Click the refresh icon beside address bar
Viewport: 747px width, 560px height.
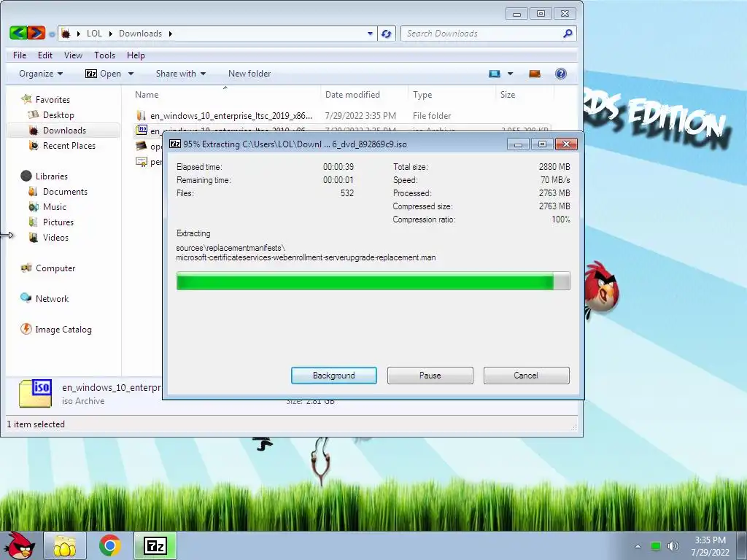pos(387,34)
